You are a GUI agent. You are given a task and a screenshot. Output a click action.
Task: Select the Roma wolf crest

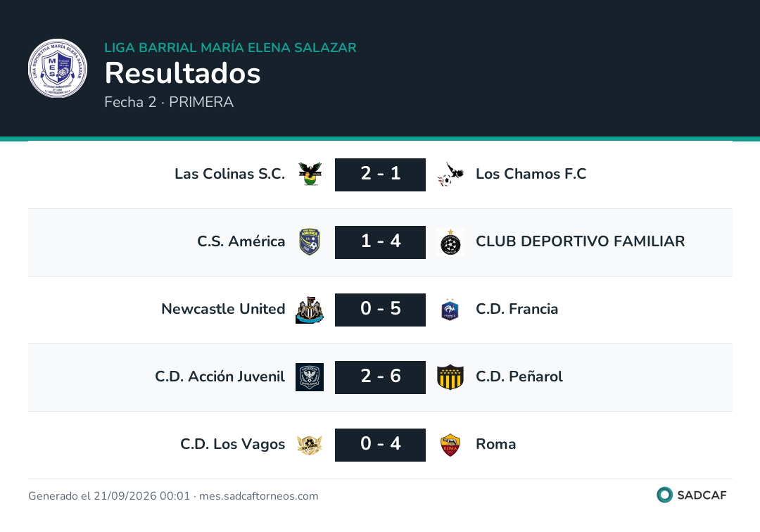click(450, 445)
